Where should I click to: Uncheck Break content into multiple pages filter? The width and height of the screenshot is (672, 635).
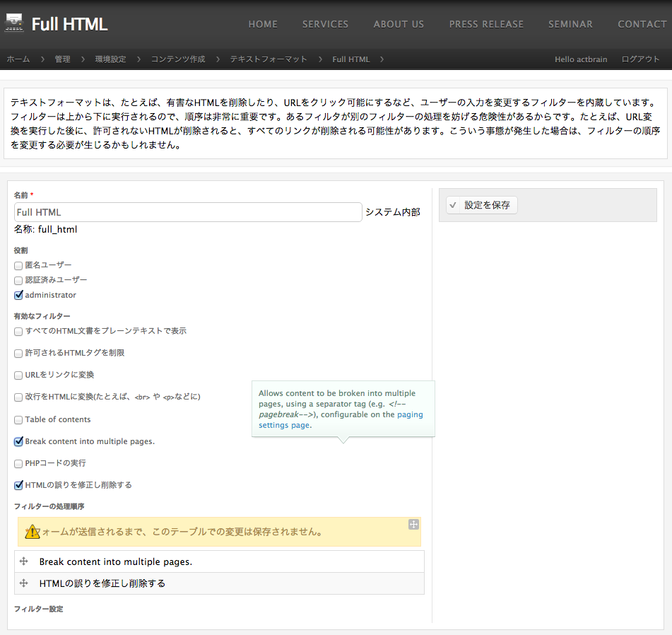point(18,441)
